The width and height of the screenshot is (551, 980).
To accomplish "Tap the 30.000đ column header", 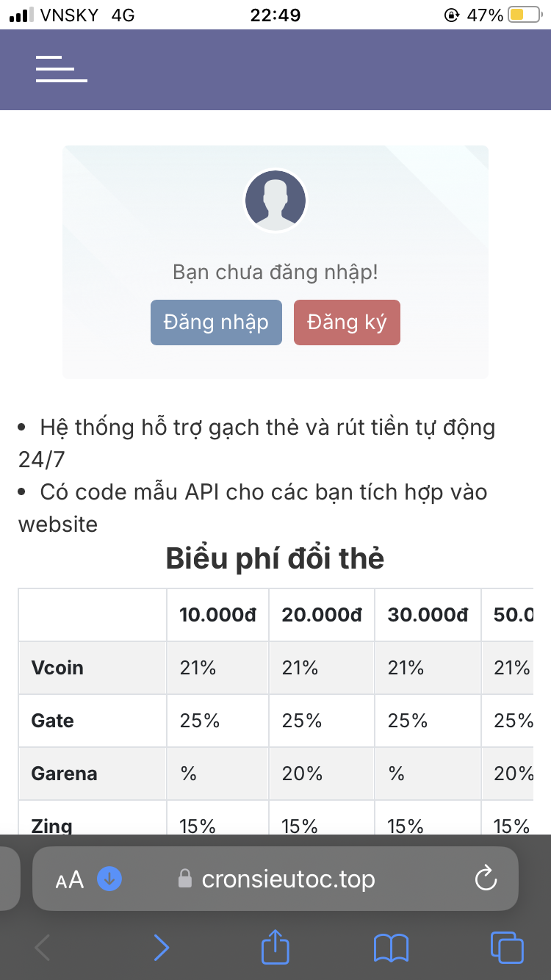I will pyautogui.click(x=428, y=615).
